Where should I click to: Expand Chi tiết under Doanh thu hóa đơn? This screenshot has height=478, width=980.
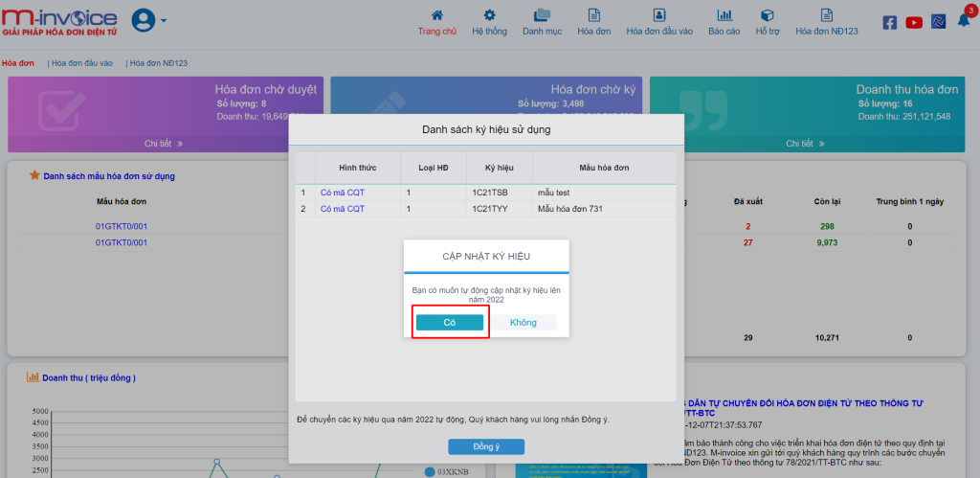pos(805,144)
